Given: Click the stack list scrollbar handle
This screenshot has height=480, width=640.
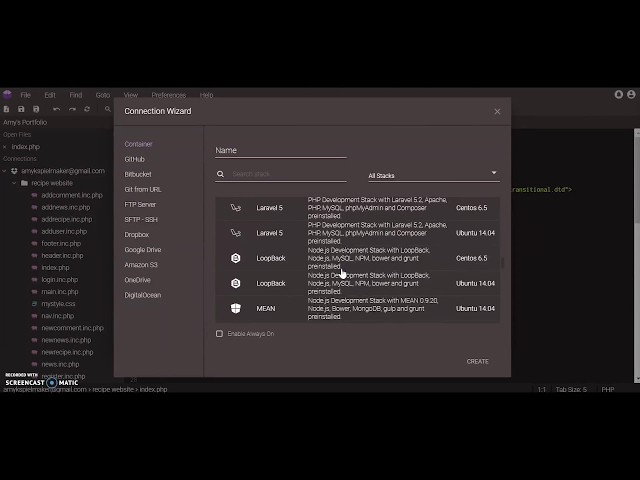Looking at the screenshot, I should pos(502,262).
